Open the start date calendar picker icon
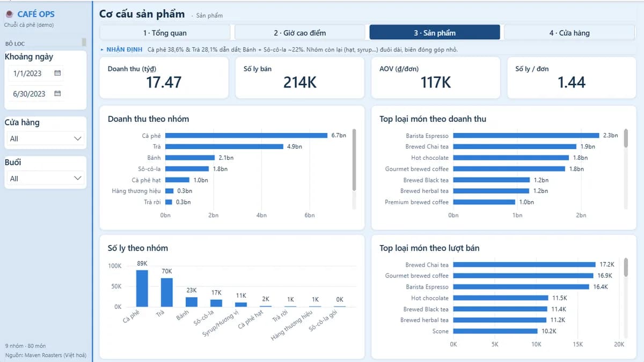Image resolution: width=644 pixels, height=362 pixels. pos(57,73)
